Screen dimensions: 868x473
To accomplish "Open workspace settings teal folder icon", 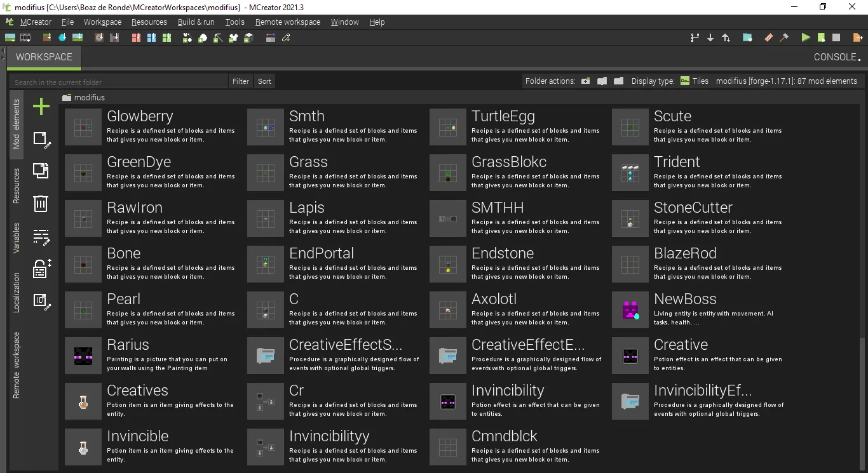I will tap(747, 37).
